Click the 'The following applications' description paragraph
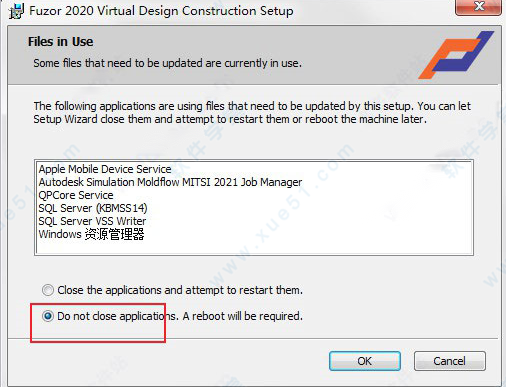The height and width of the screenshot is (387, 506). pos(252,113)
